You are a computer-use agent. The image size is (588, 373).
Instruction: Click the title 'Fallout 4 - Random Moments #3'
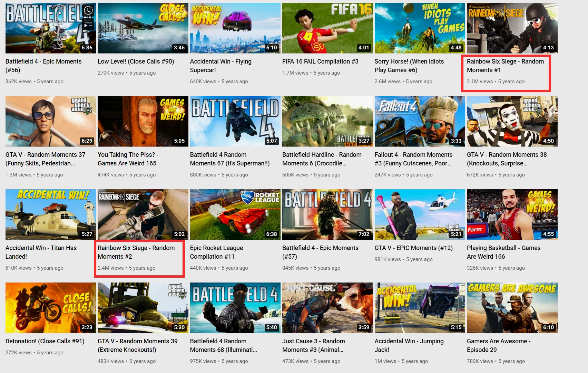[x=413, y=159]
